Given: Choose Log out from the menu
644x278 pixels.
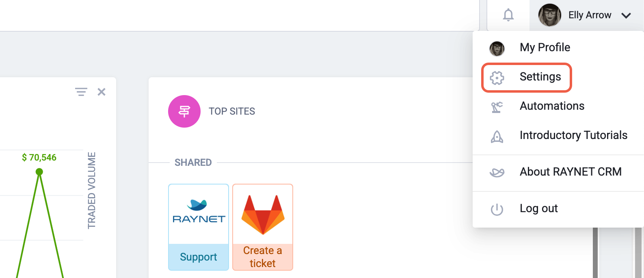Looking at the screenshot, I should click(x=538, y=208).
